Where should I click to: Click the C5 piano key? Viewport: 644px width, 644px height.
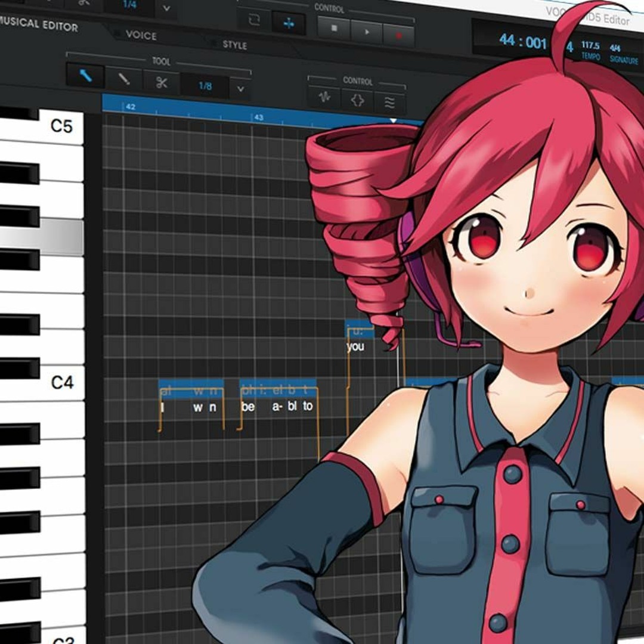pyautogui.click(x=61, y=128)
